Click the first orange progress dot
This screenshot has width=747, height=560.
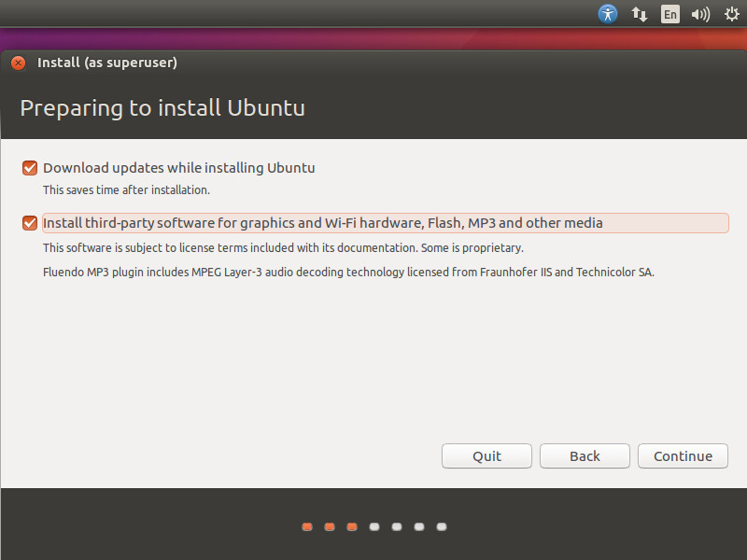306,526
